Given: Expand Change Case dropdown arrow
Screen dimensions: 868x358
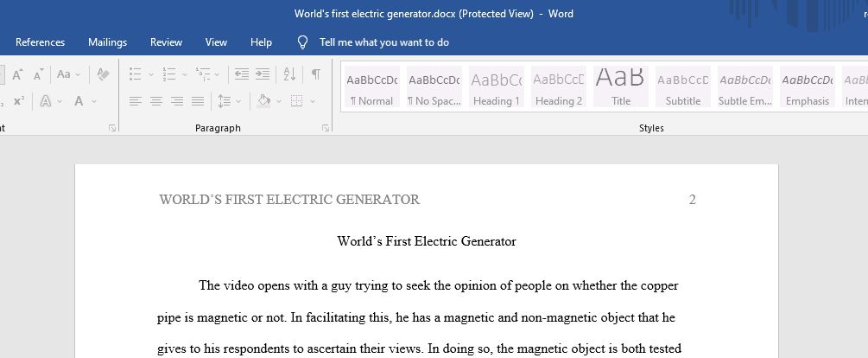Looking at the screenshot, I should (x=78, y=74).
